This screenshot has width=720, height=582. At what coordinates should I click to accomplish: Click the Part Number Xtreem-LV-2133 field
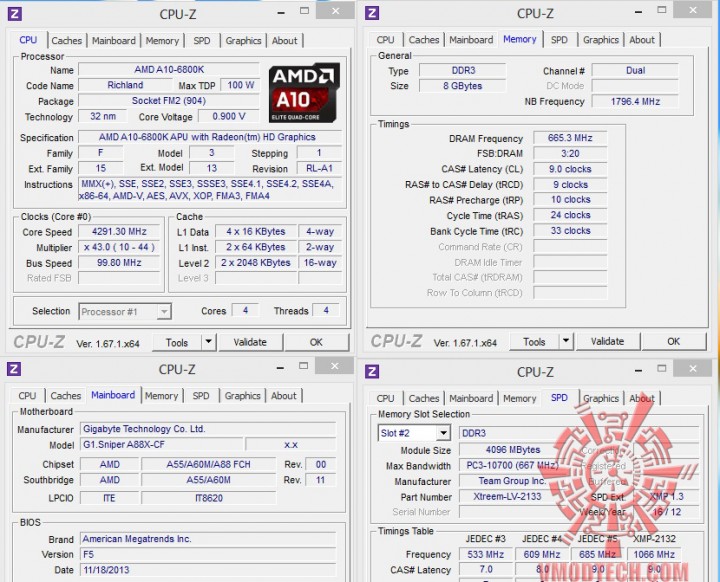point(507,497)
